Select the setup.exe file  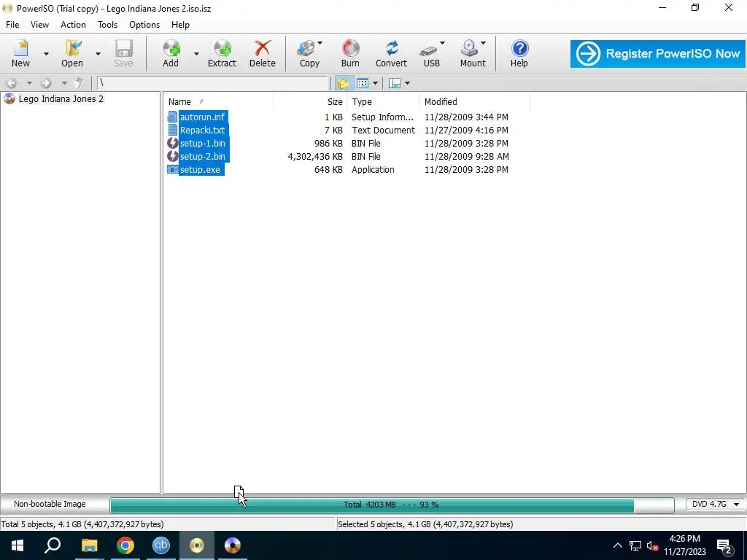[x=200, y=170]
